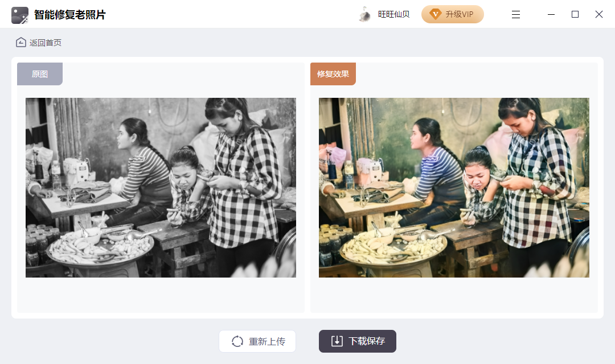Viewport: 615px width, 364px height.
Task: Click the 下载保存 button
Action: pos(358,341)
